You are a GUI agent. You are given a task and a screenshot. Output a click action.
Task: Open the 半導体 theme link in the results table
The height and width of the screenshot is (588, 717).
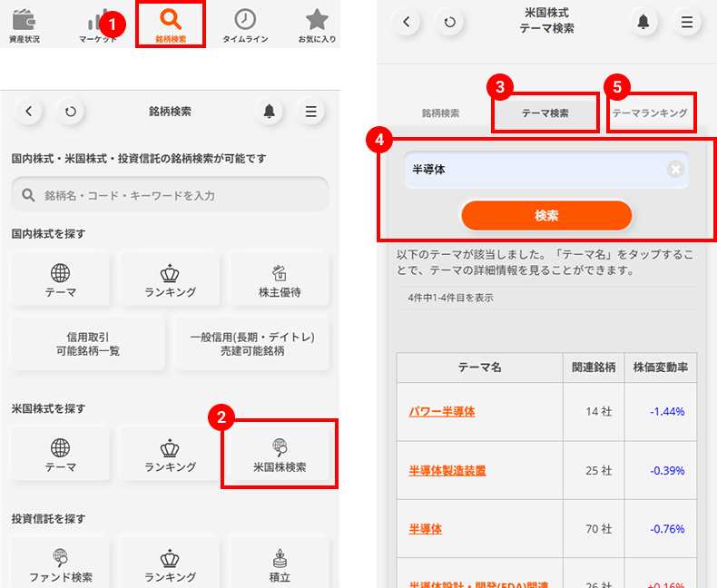tap(426, 529)
